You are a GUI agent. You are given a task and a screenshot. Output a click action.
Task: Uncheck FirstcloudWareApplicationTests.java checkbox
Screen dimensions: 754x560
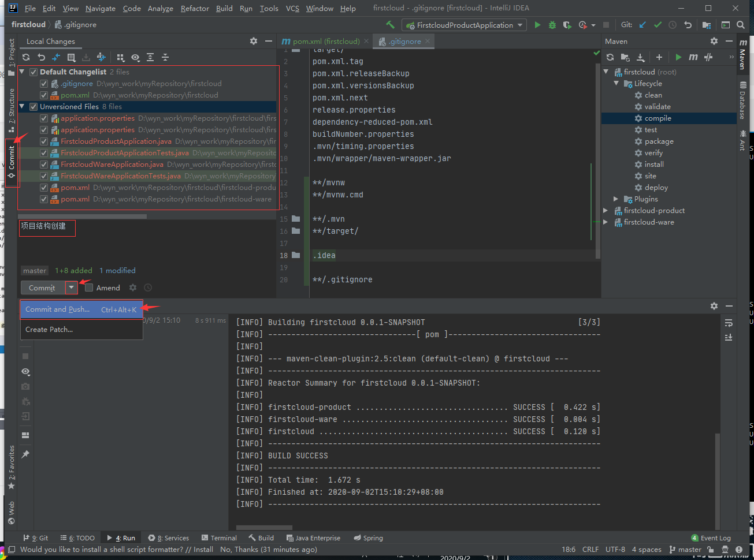click(44, 176)
